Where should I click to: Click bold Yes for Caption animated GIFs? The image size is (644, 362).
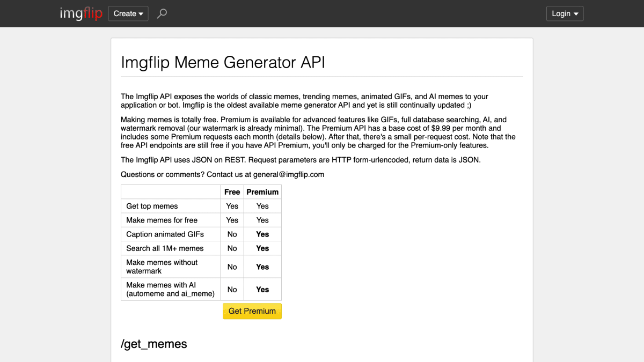262,234
